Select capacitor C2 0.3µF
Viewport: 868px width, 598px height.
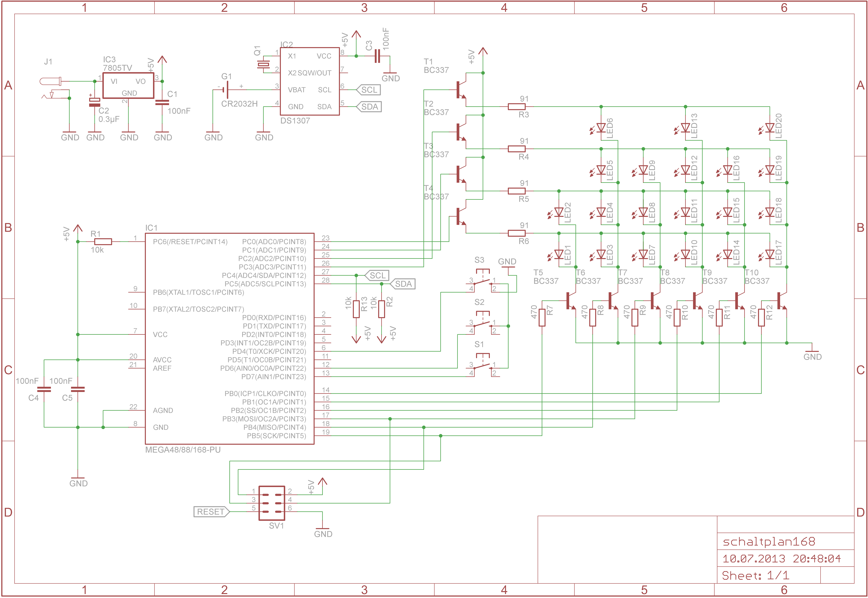pos(94,102)
